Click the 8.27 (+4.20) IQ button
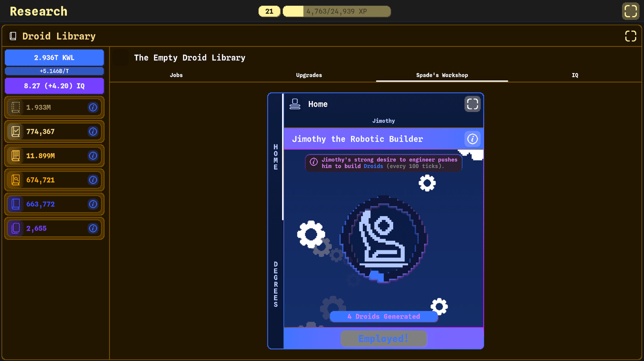The width and height of the screenshot is (644, 361). point(54,86)
